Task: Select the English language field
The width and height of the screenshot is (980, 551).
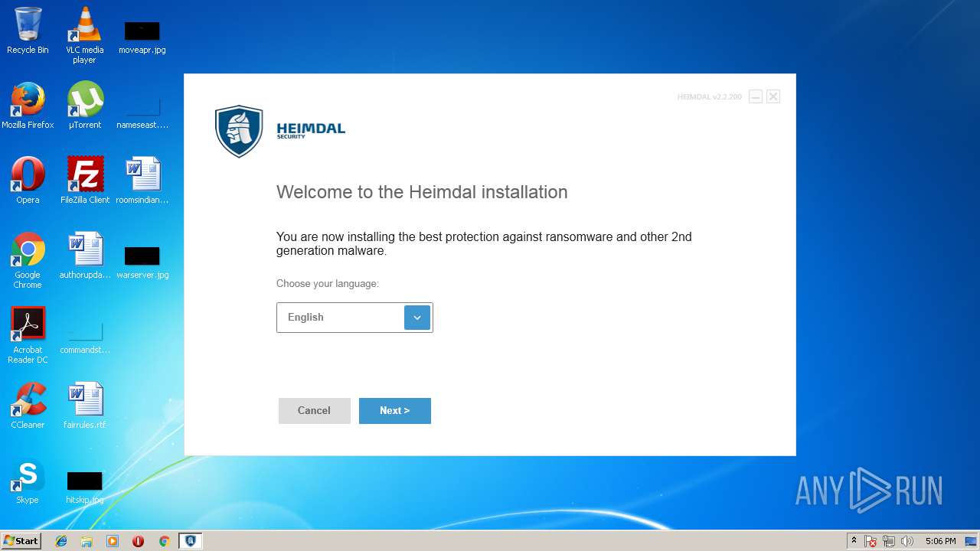Action: click(354, 318)
